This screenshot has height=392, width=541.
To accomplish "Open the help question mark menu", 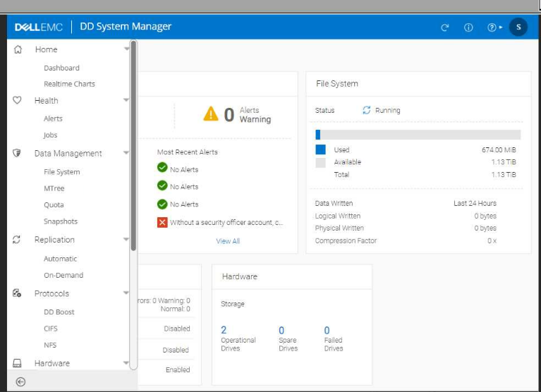I will [x=494, y=27].
